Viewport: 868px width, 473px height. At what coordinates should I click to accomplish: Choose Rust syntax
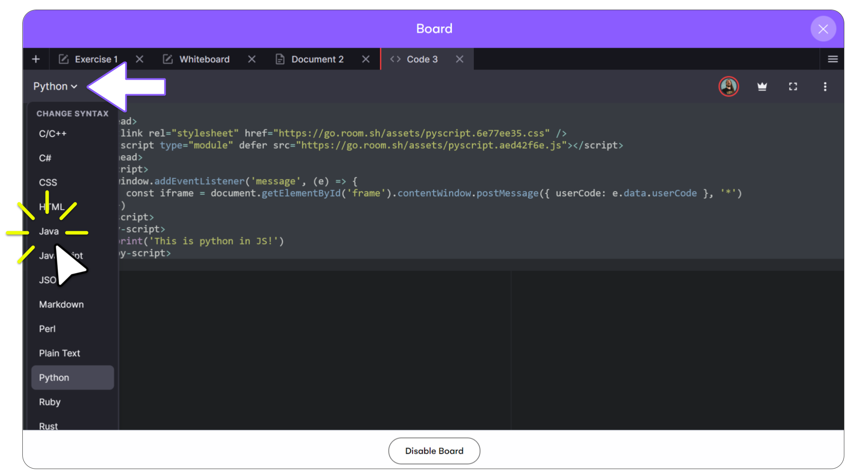pyautogui.click(x=73, y=424)
